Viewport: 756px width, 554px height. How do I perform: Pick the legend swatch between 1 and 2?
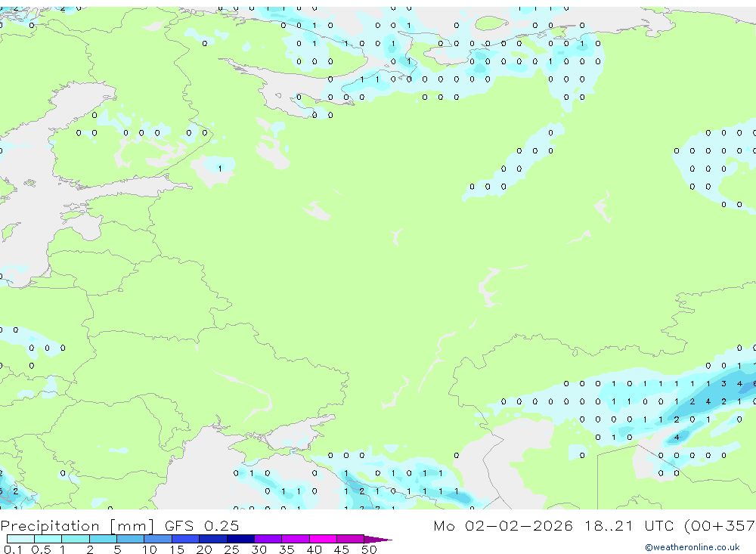[x=76, y=539]
